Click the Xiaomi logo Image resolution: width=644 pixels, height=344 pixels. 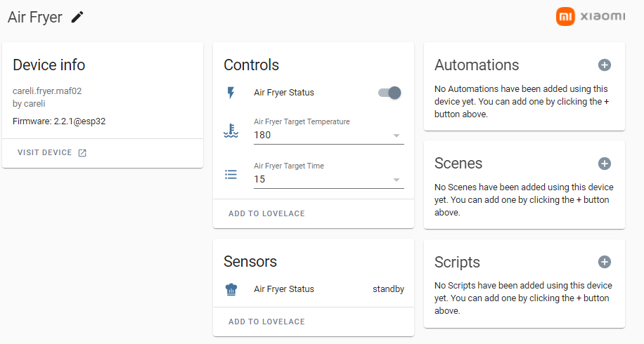point(591,17)
